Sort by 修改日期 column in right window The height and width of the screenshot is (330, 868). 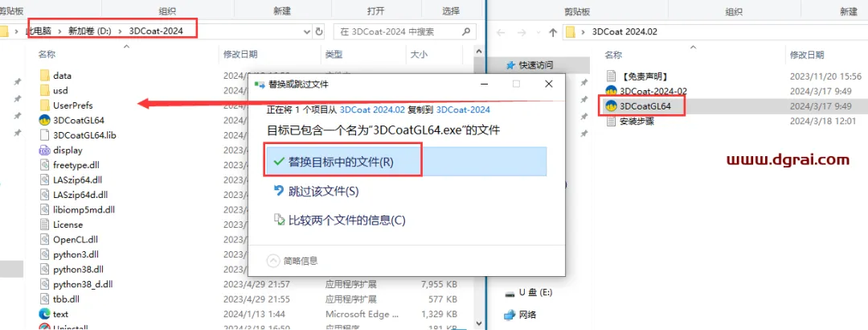pos(807,55)
